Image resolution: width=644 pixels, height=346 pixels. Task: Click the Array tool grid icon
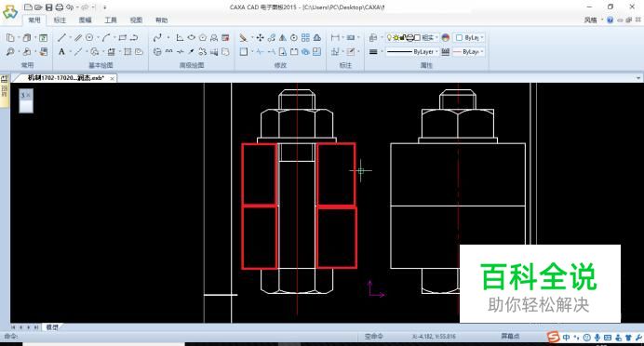[x=305, y=38]
